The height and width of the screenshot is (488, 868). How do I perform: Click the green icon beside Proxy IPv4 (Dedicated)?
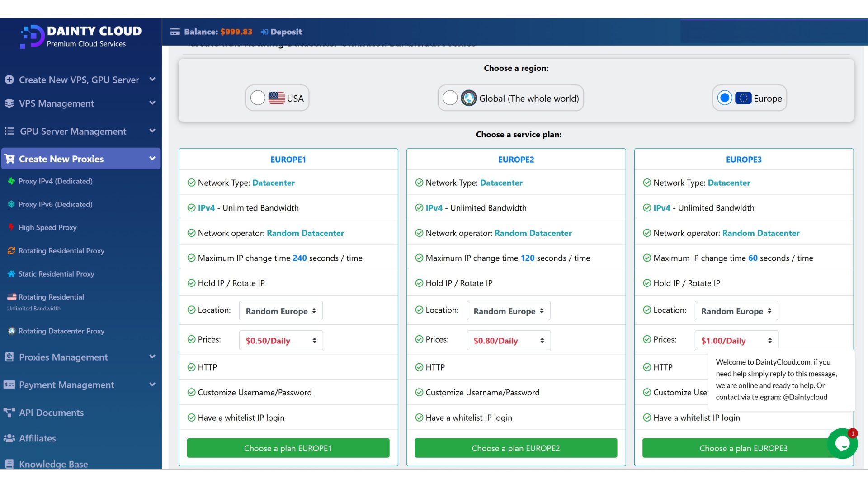[x=11, y=181]
